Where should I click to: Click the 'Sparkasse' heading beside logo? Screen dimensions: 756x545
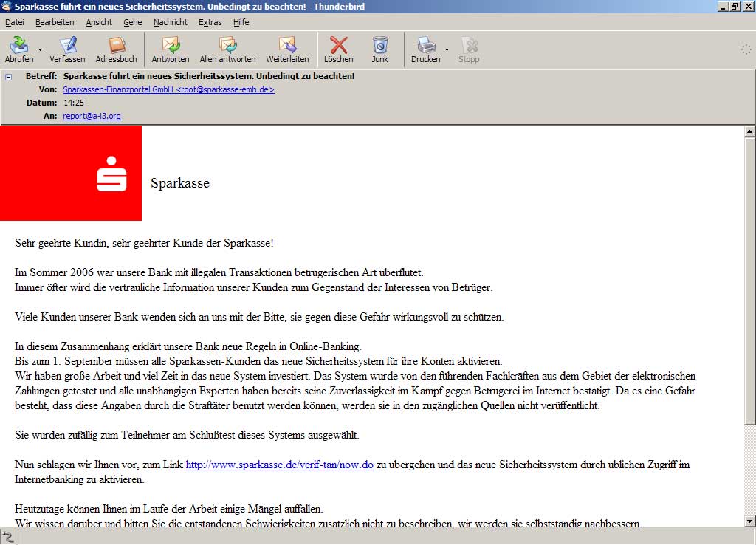click(180, 183)
